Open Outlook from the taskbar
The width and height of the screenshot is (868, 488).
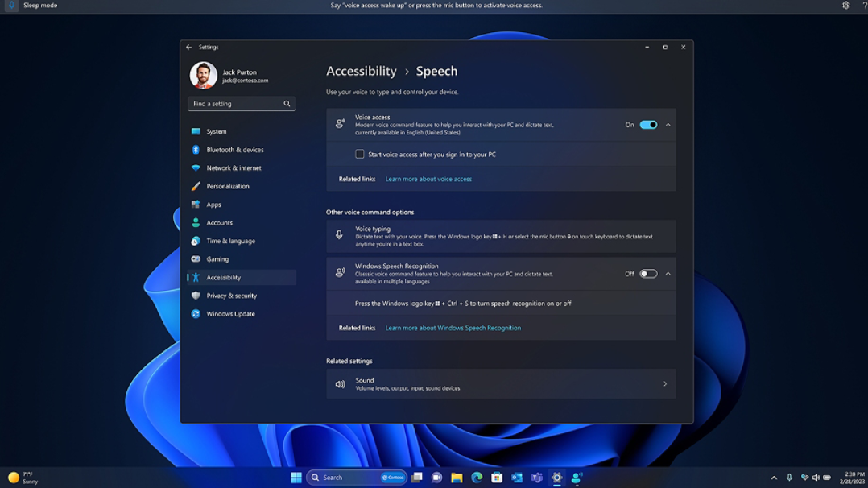(516, 478)
